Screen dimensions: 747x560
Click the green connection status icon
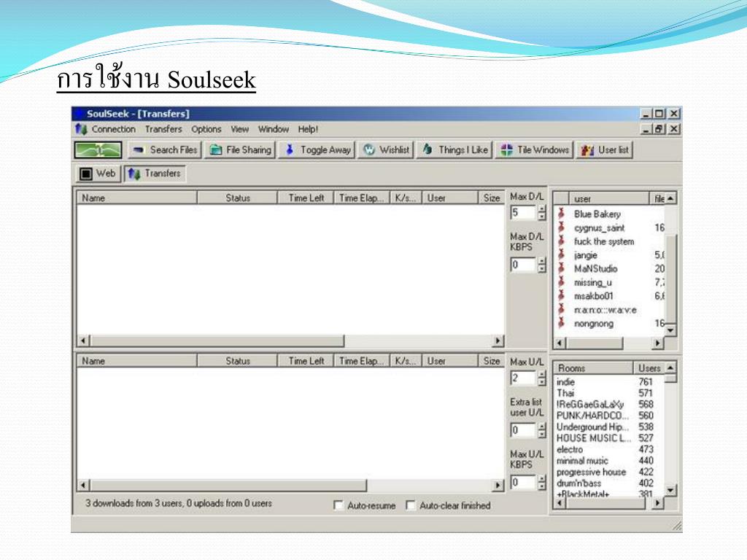click(98, 150)
